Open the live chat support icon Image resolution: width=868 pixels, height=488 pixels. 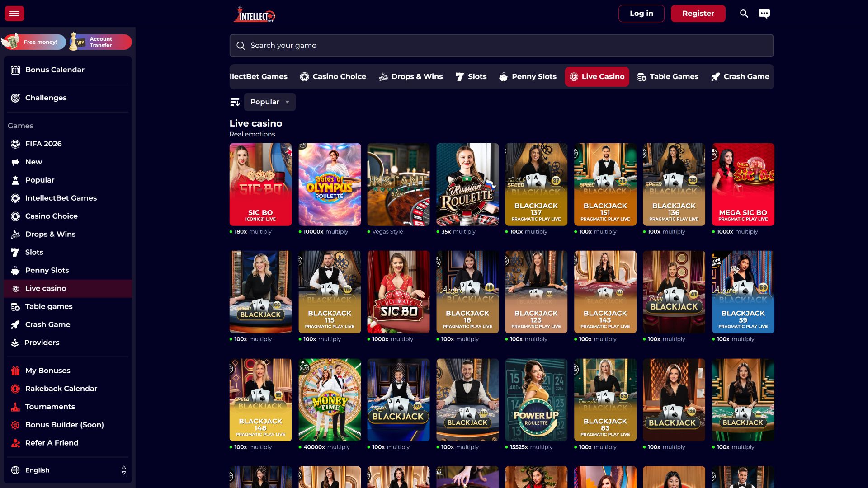(x=764, y=14)
